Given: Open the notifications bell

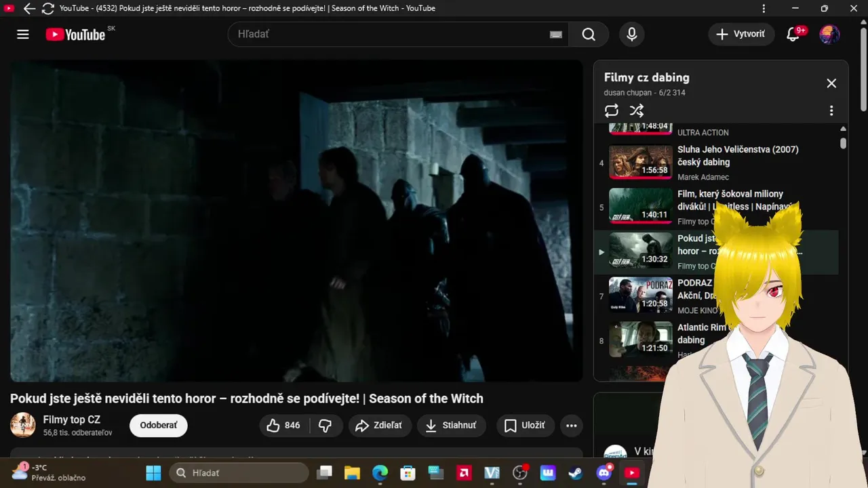Looking at the screenshot, I should 793,35.
